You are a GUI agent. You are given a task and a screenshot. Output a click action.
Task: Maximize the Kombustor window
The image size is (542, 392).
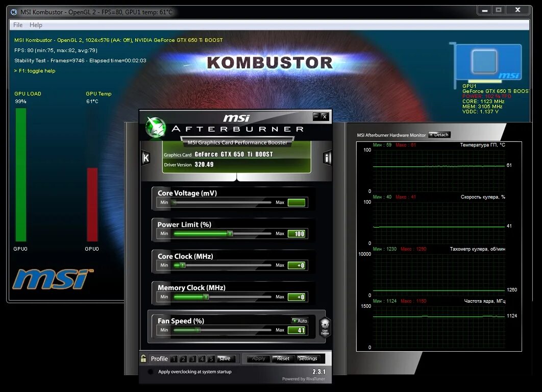pyautogui.click(x=499, y=10)
